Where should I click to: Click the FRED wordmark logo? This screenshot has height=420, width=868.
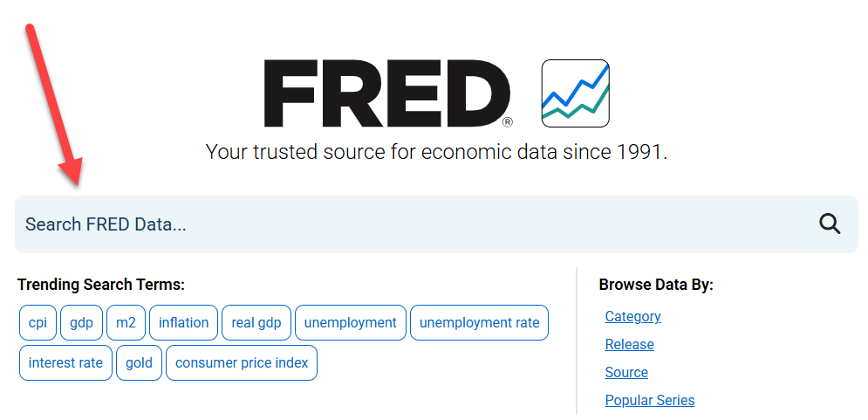[x=388, y=93]
